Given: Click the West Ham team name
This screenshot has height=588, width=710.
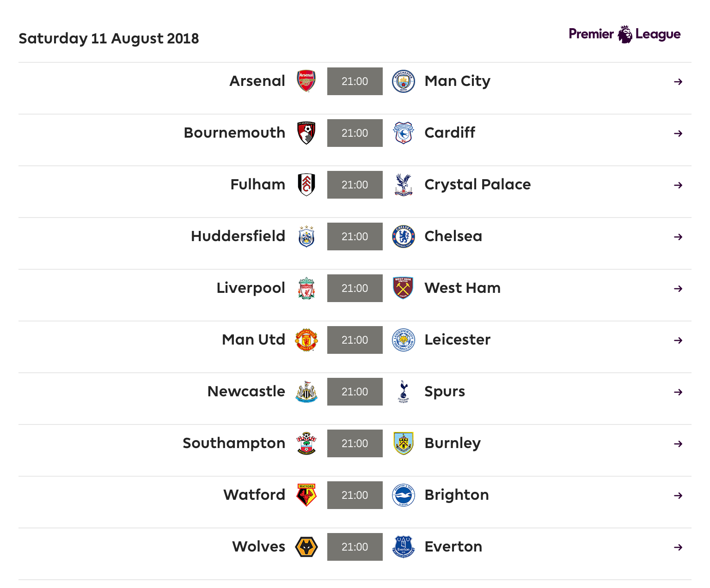Looking at the screenshot, I should pyautogui.click(x=462, y=288).
